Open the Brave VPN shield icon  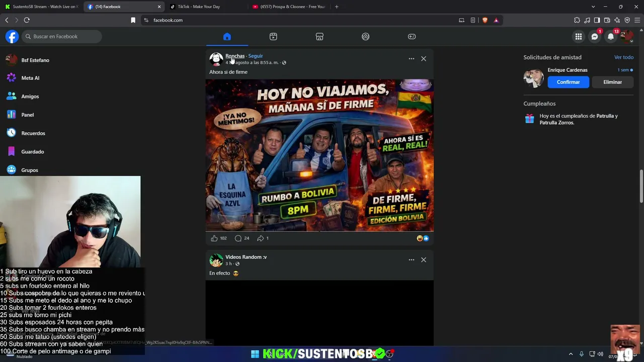[x=627, y=20]
